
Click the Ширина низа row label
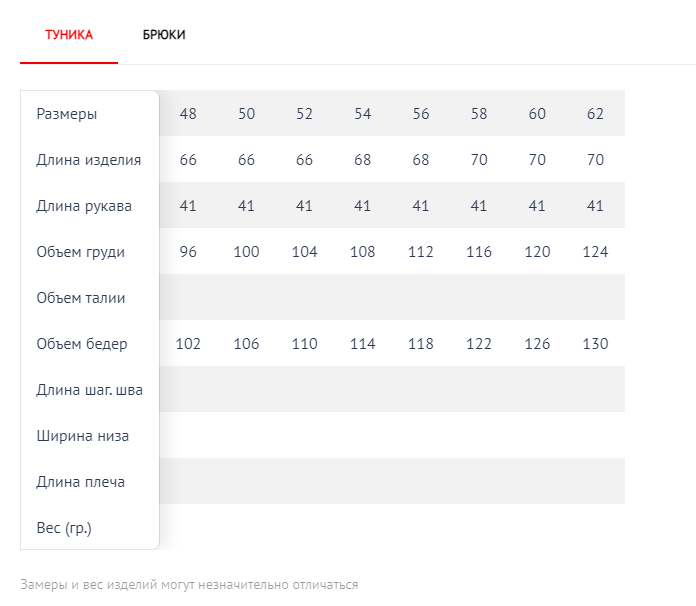pyautogui.click(x=82, y=436)
